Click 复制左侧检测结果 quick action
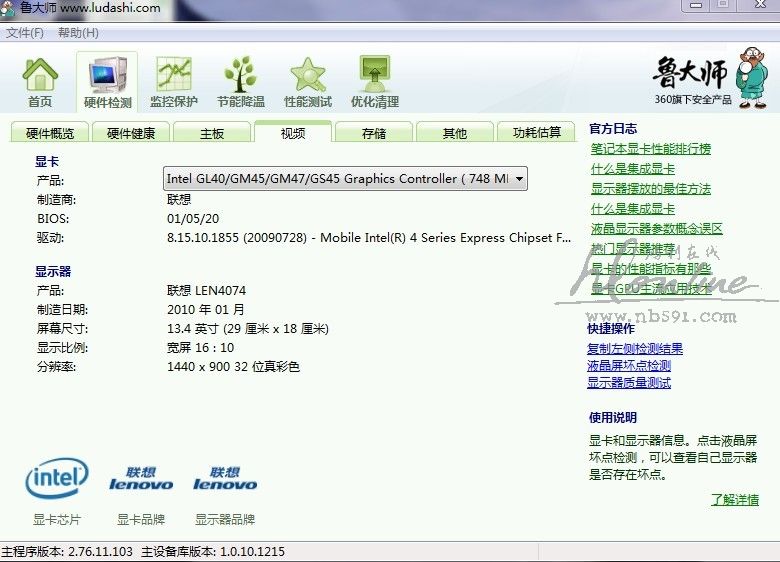Screen dimensions: 780x562 tap(635, 349)
